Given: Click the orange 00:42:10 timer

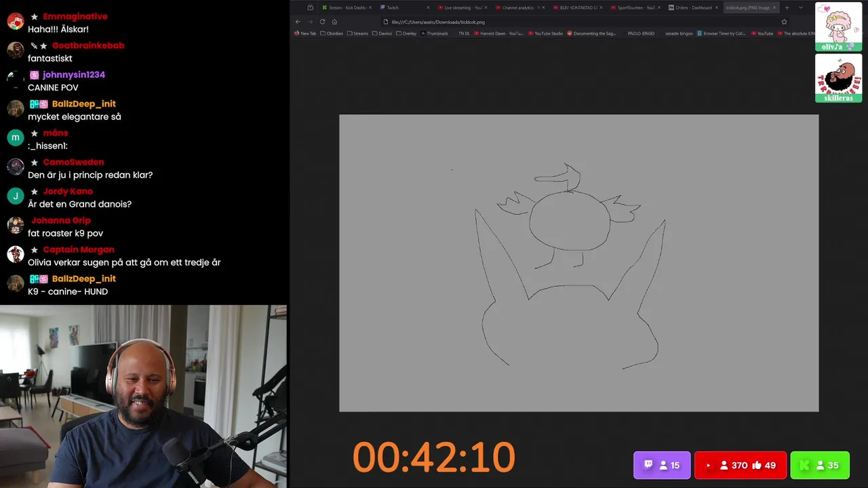Looking at the screenshot, I should pyautogui.click(x=434, y=457).
